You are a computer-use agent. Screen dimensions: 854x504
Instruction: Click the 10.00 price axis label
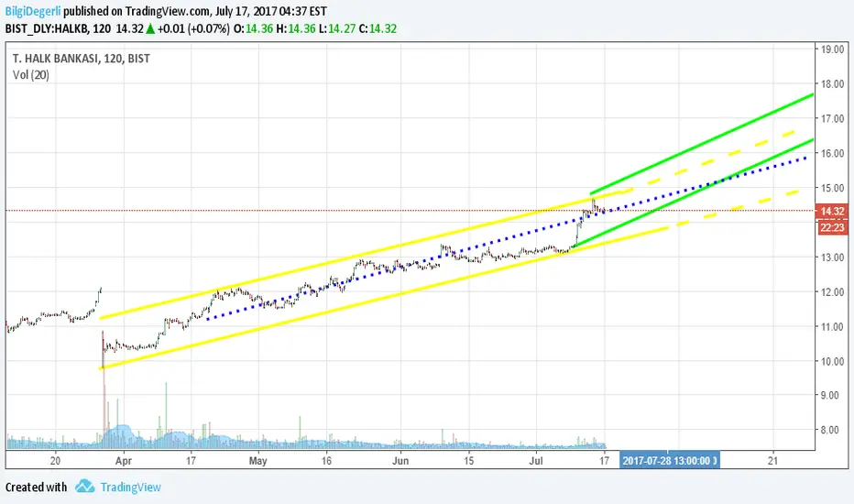[x=832, y=361]
